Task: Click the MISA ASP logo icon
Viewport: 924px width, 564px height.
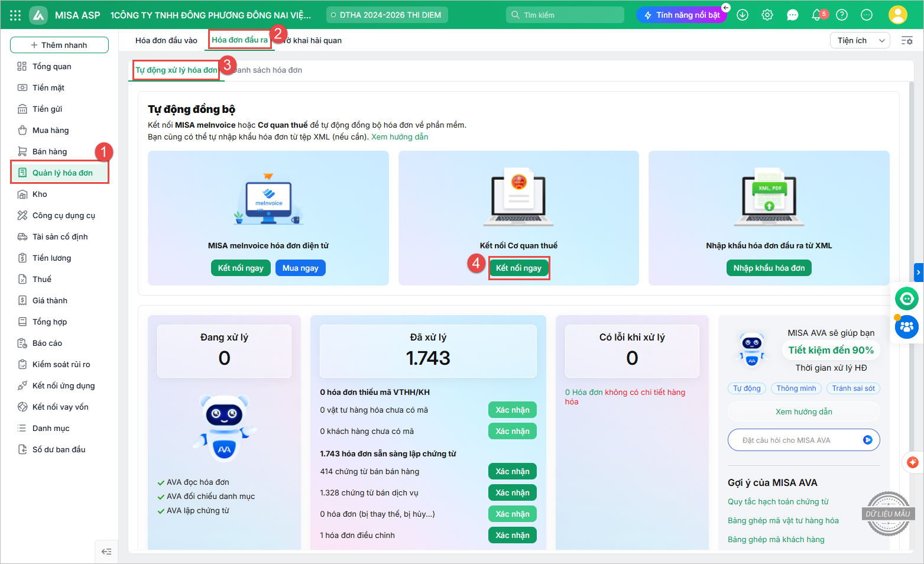Action: coord(38,15)
